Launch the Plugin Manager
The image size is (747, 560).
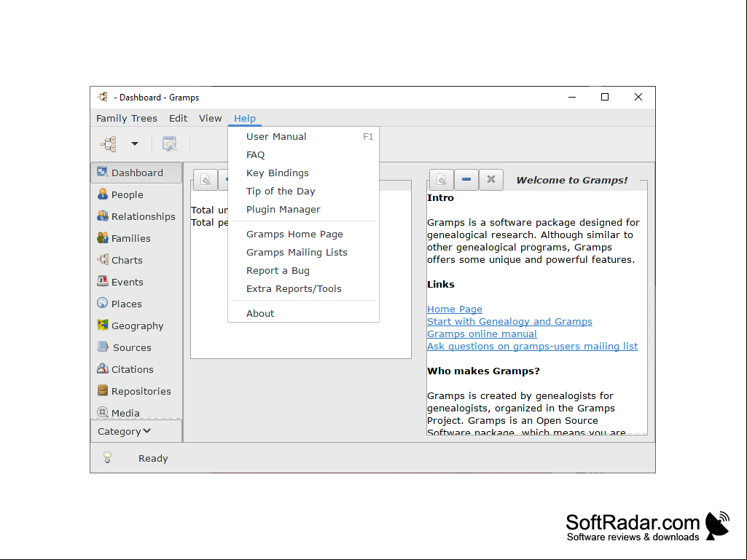303,210
